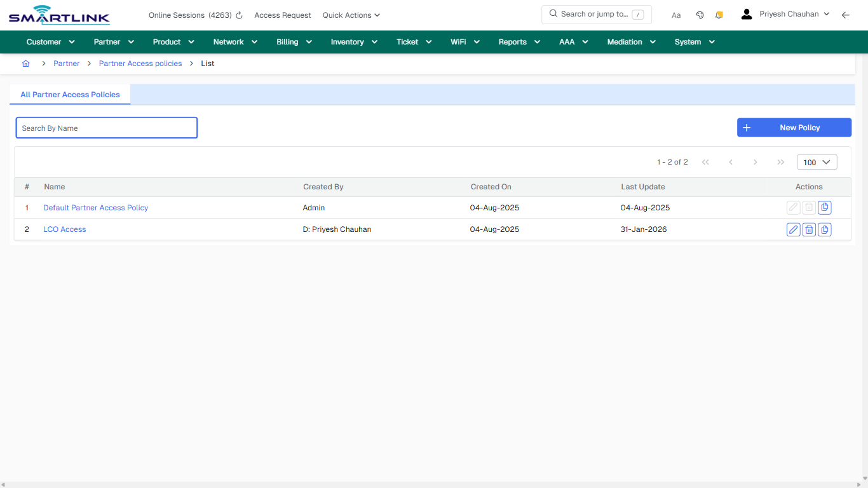Open the Quick Actions dropdown
Image resolution: width=868 pixels, height=488 pixels.
coord(351,15)
